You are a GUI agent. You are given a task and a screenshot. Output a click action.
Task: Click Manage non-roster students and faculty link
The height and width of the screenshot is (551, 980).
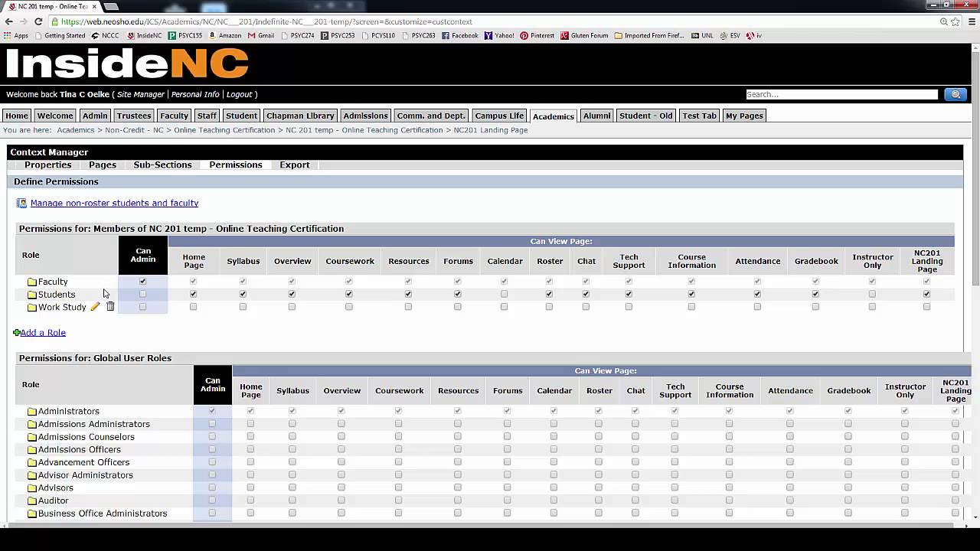click(x=114, y=203)
